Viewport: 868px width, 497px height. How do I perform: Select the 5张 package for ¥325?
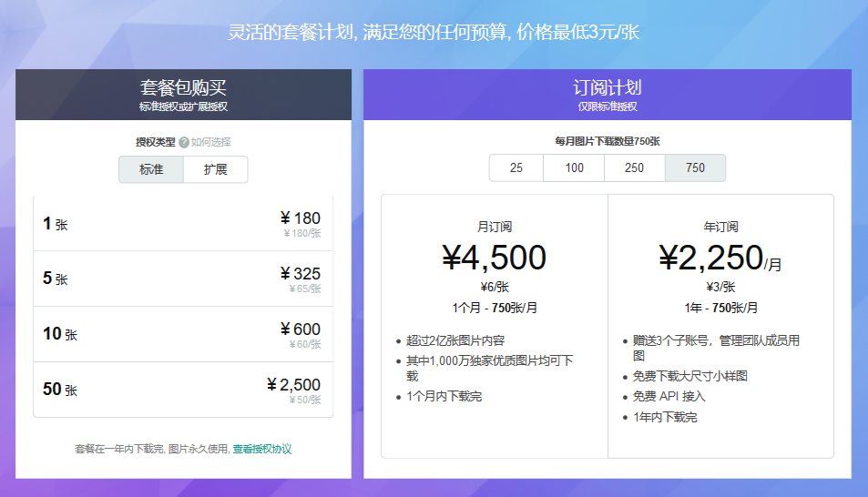pos(183,279)
